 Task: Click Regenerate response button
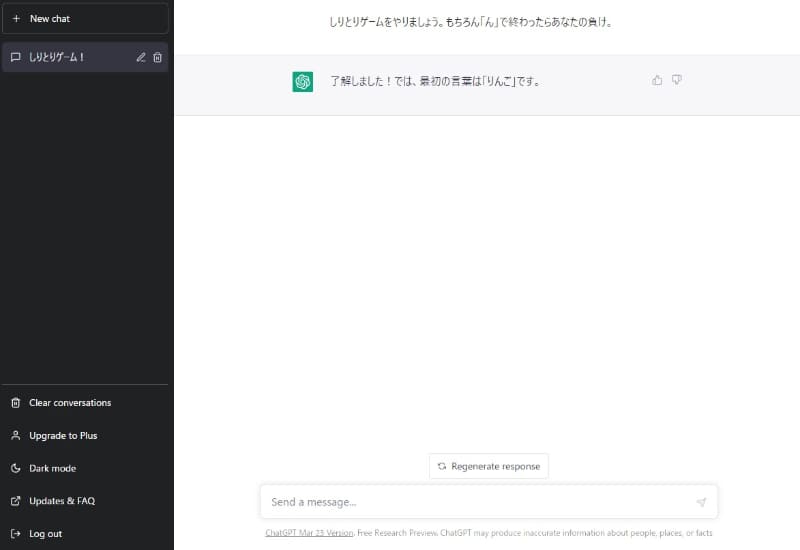pos(489,466)
